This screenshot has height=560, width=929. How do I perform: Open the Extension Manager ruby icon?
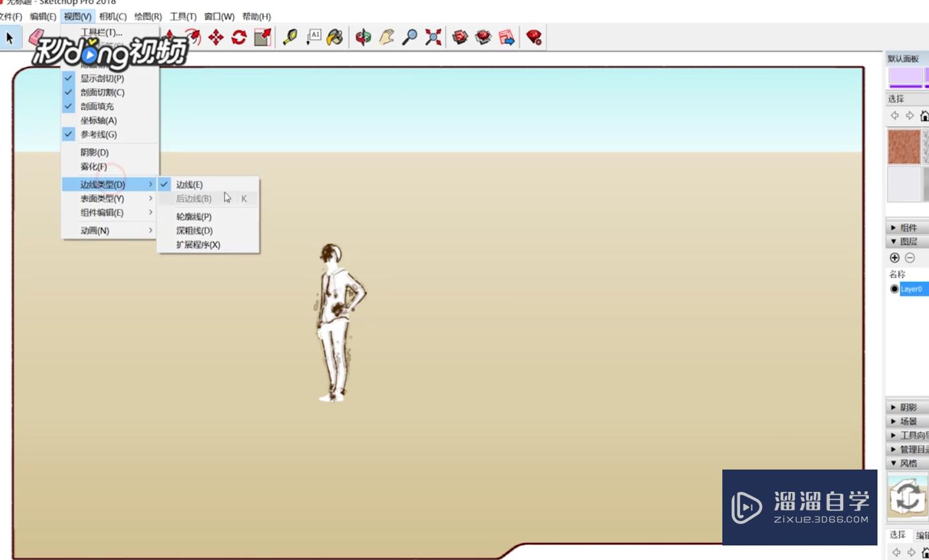click(x=534, y=37)
